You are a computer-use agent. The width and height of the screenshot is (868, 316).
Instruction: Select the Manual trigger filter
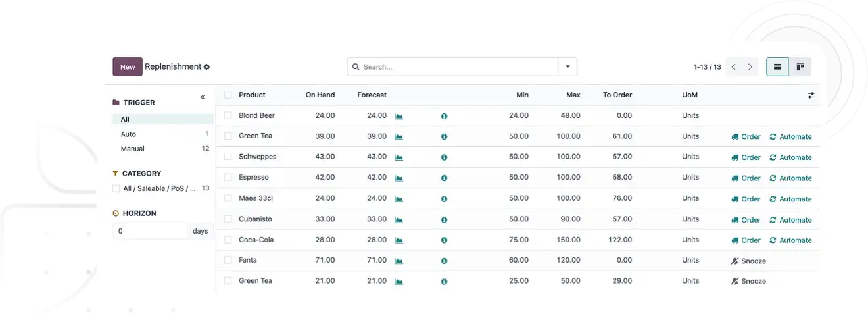[132, 149]
